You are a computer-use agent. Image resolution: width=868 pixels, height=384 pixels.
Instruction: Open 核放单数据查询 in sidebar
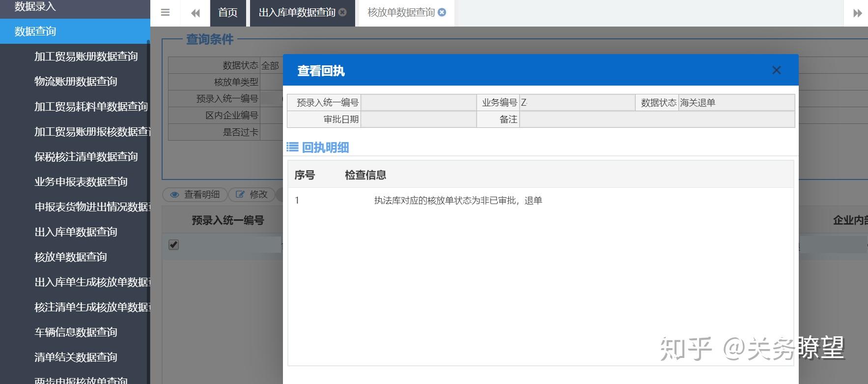click(71, 257)
